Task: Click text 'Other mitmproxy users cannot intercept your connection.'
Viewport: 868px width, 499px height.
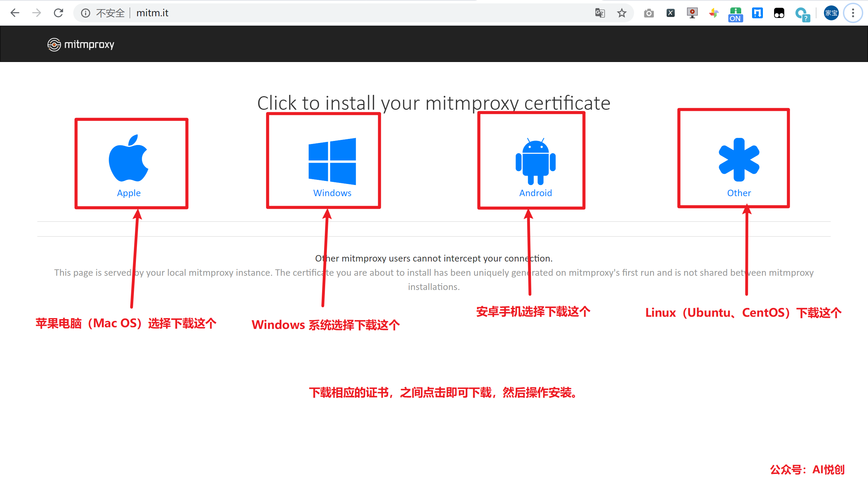Action: 434,258
